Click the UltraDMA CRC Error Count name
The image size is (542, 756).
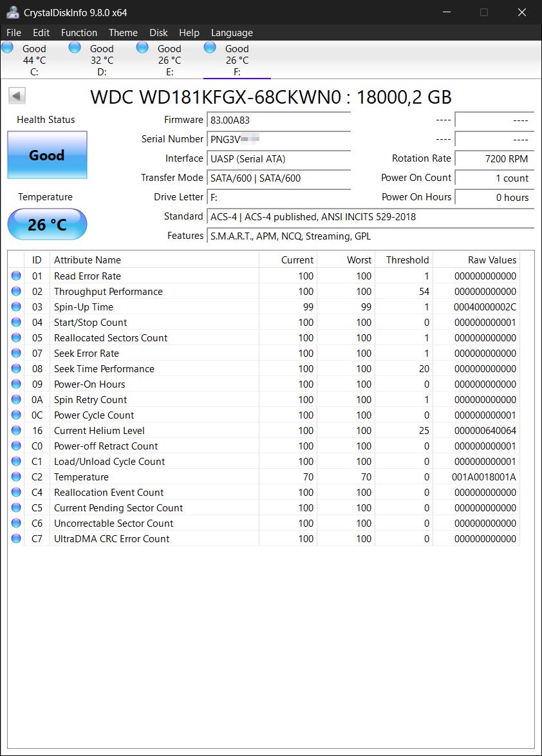(111, 538)
